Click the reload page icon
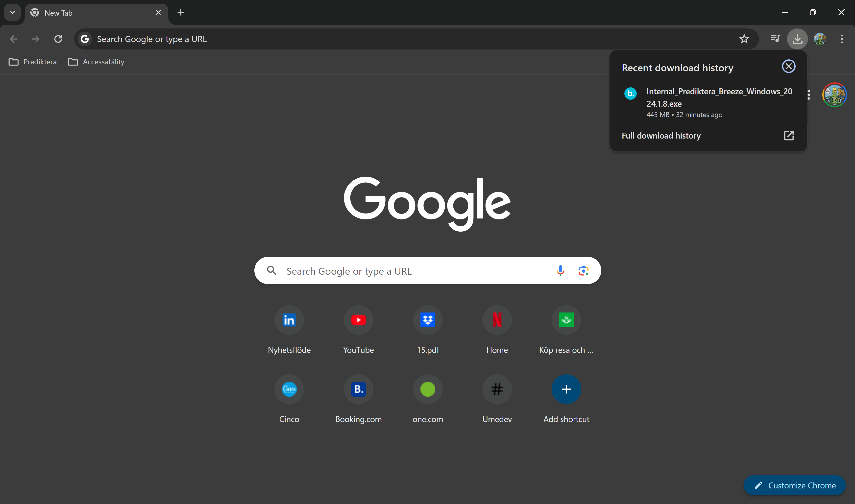 point(58,39)
